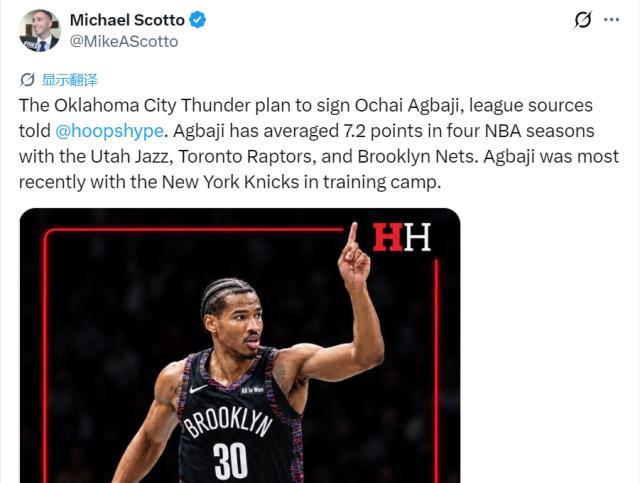640x483 pixels.
Task: Click 'Toronto Raptors' in the tweet text
Action: pos(247,157)
